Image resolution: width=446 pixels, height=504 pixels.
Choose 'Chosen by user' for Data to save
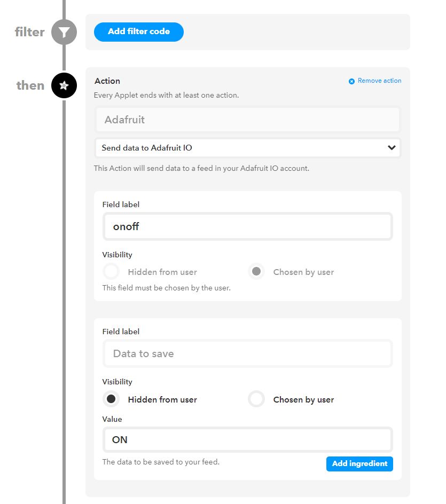[256, 399]
